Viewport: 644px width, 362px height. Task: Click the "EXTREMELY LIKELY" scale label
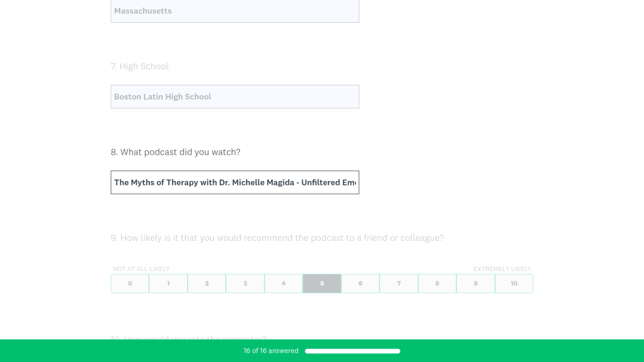[502, 269]
